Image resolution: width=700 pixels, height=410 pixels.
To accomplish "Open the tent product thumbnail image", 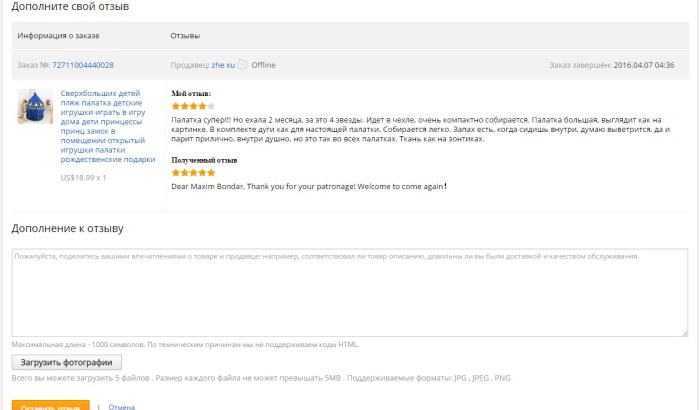I will (x=35, y=107).
